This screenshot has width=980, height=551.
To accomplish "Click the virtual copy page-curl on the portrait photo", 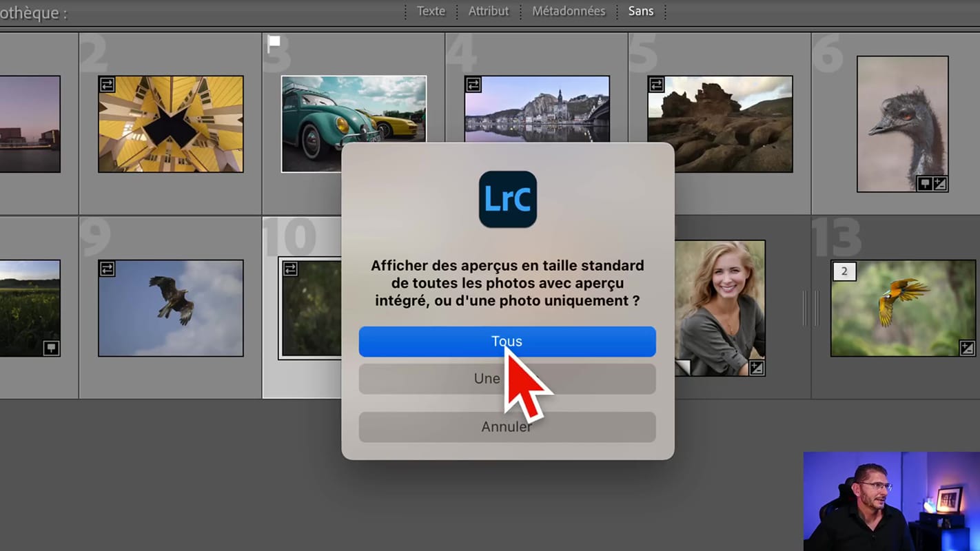I will coord(682,368).
